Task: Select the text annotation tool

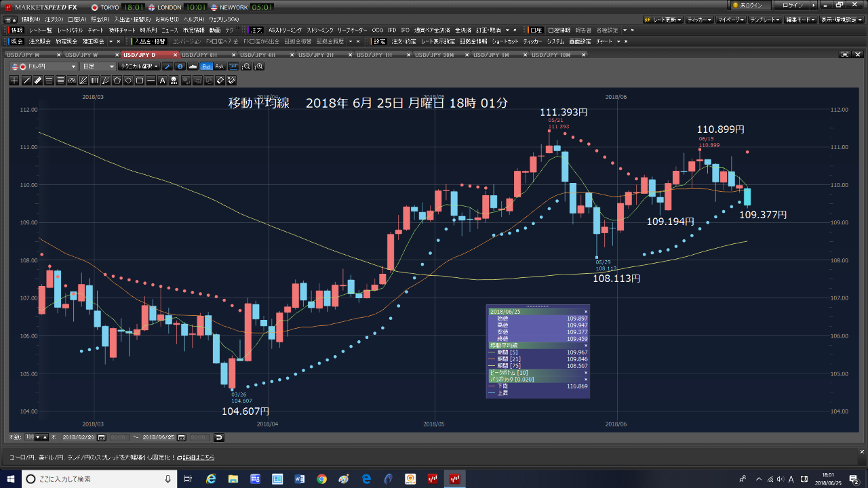Action: pos(162,81)
